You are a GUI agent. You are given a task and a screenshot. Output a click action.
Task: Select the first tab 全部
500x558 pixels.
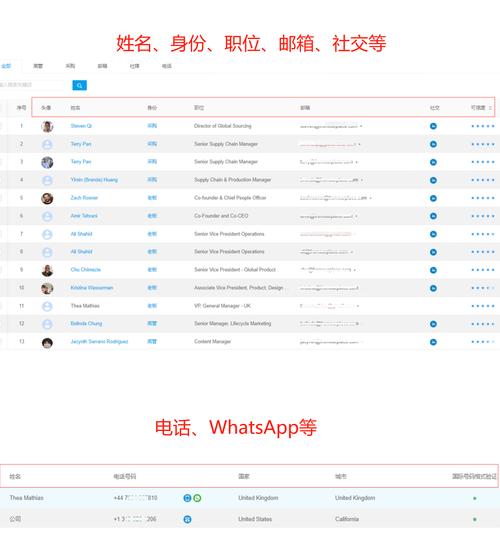pos(6,66)
